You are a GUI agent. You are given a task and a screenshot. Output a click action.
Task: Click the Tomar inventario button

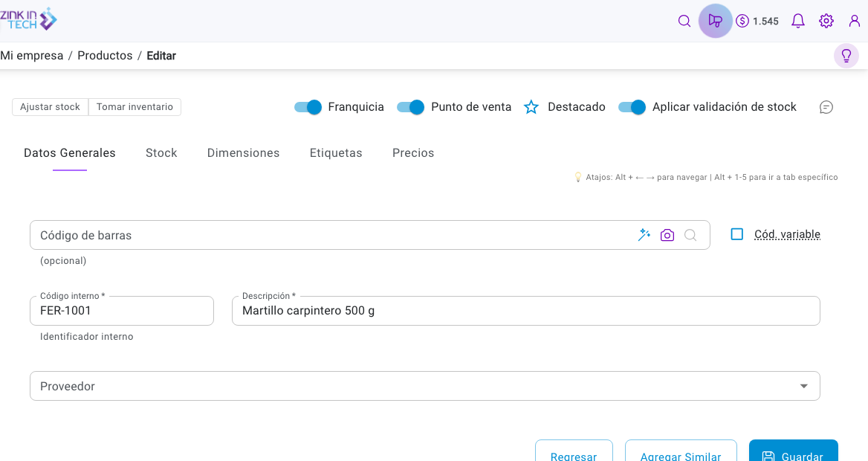click(135, 107)
